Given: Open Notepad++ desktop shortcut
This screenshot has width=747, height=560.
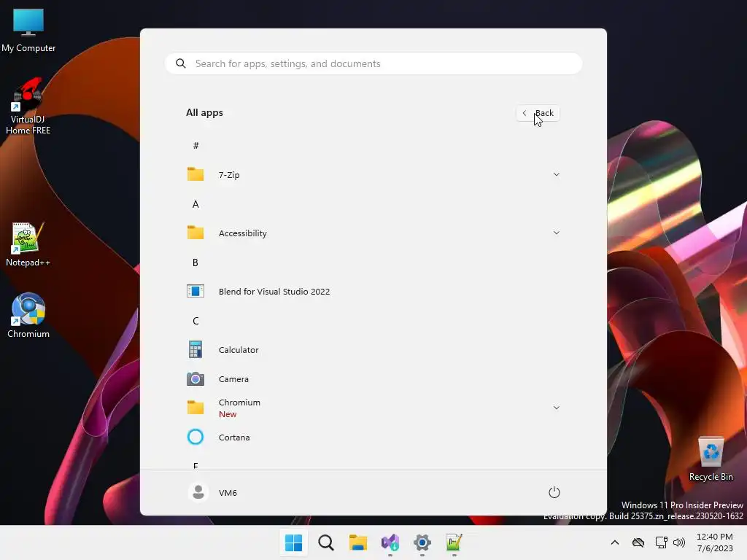Looking at the screenshot, I should tap(28, 244).
